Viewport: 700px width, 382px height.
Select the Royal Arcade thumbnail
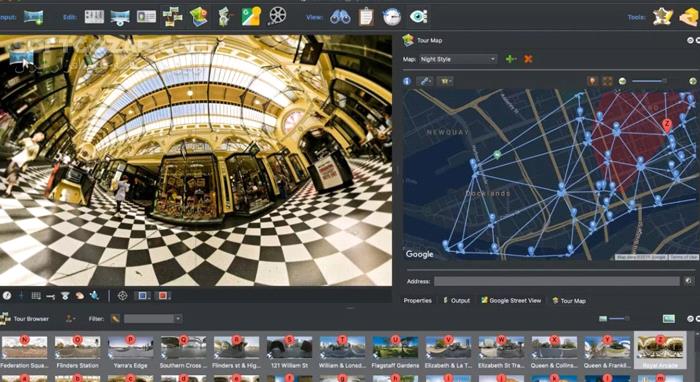pos(660,350)
